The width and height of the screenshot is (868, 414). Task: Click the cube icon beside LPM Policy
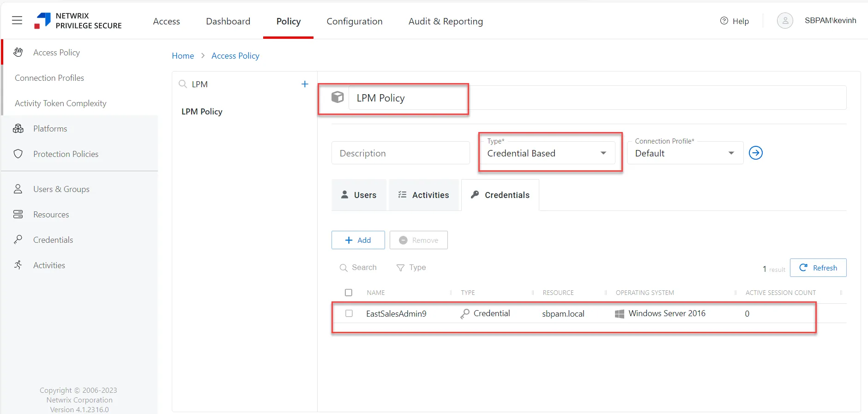[x=338, y=97]
